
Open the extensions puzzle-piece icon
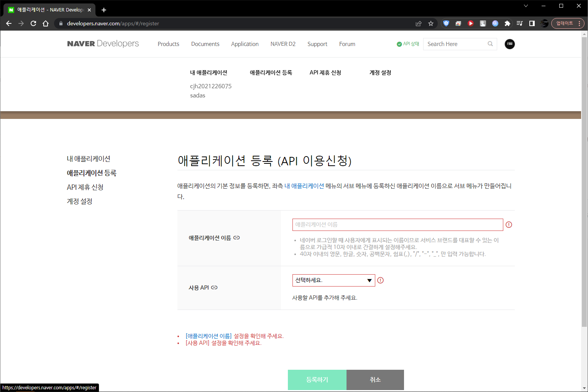508,23
